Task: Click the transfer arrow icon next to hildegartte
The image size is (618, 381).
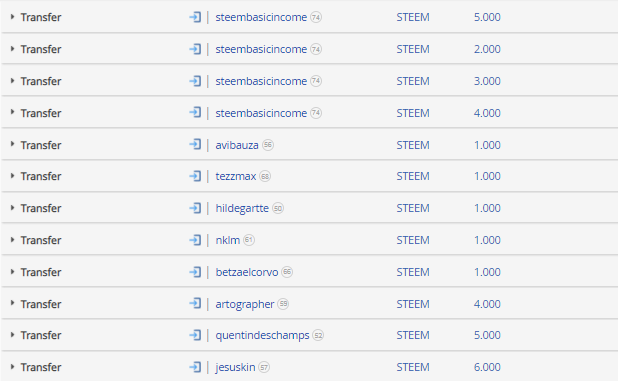Action: (195, 208)
